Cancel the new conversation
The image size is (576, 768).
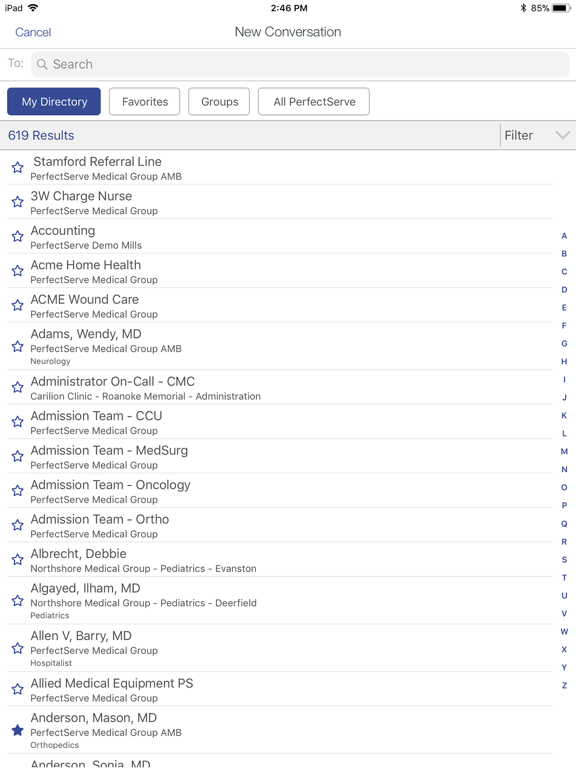(33, 32)
